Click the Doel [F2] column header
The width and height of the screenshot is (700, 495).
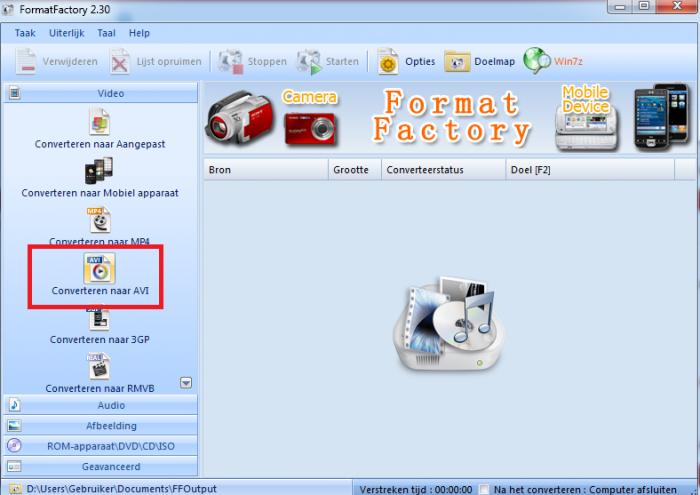[x=590, y=170]
